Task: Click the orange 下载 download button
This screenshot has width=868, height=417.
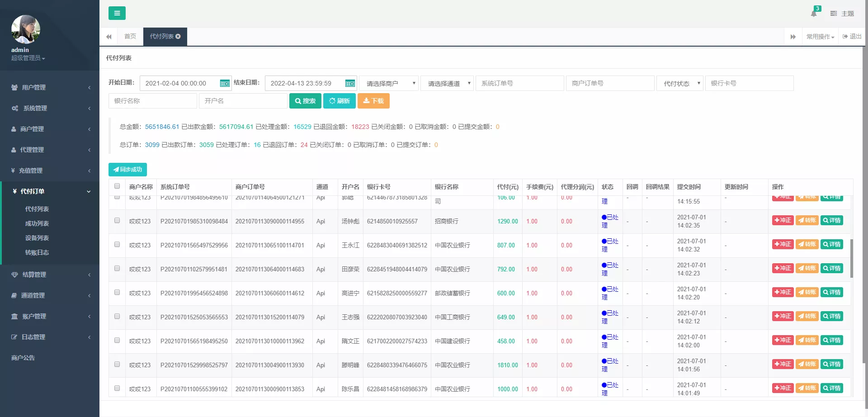Action: pos(373,101)
